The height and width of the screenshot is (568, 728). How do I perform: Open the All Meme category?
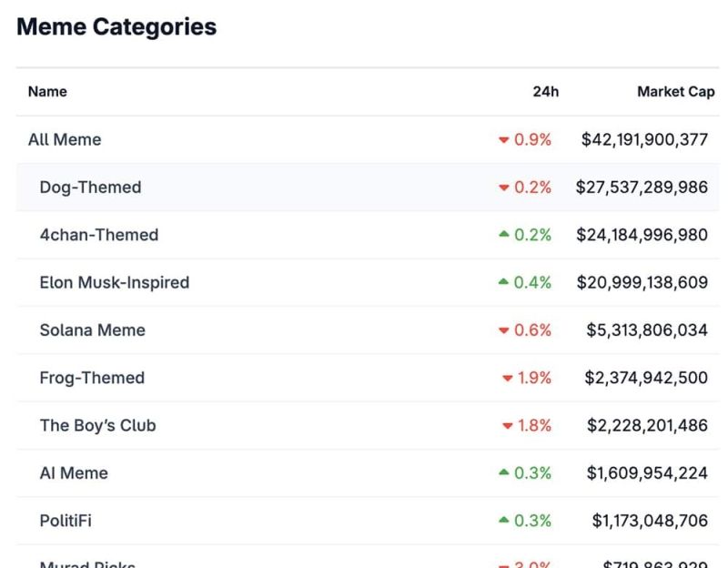click(x=65, y=140)
